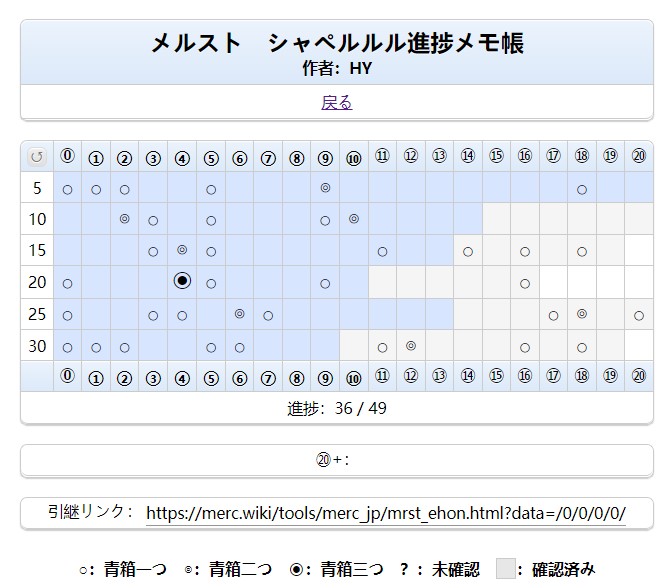Toggle the circle in row 30 column ⓪
672x588 pixels.
tap(67, 348)
